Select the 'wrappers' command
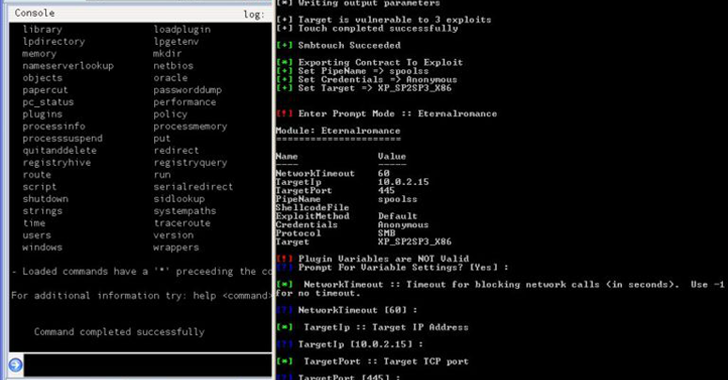Viewport: 728px width, 380px height. (176, 247)
